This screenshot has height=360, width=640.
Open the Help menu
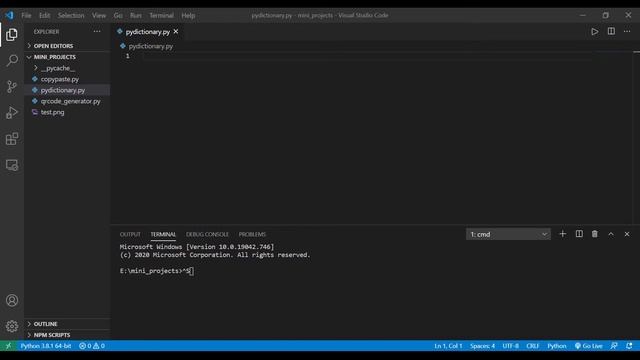(188, 16)
